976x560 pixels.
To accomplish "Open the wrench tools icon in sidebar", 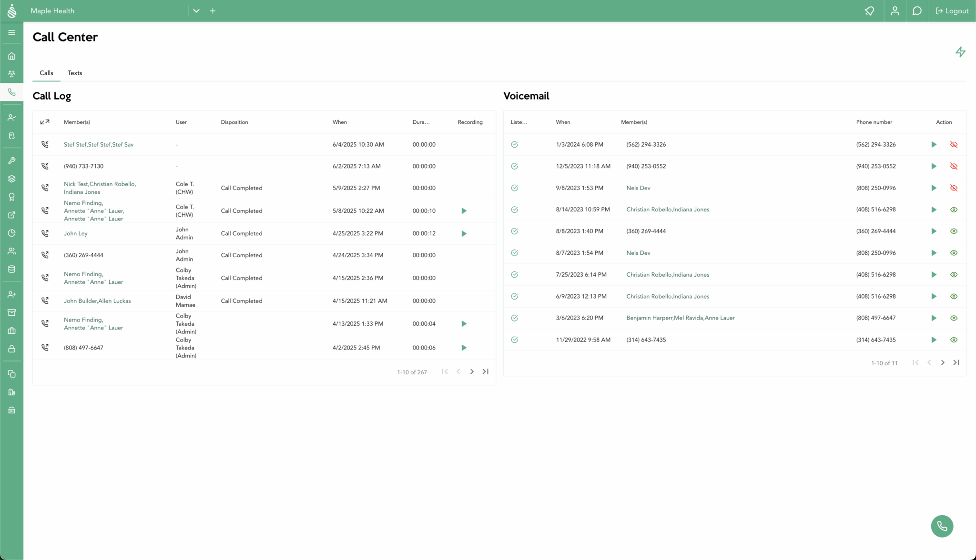I will click(x=11, y=160).
